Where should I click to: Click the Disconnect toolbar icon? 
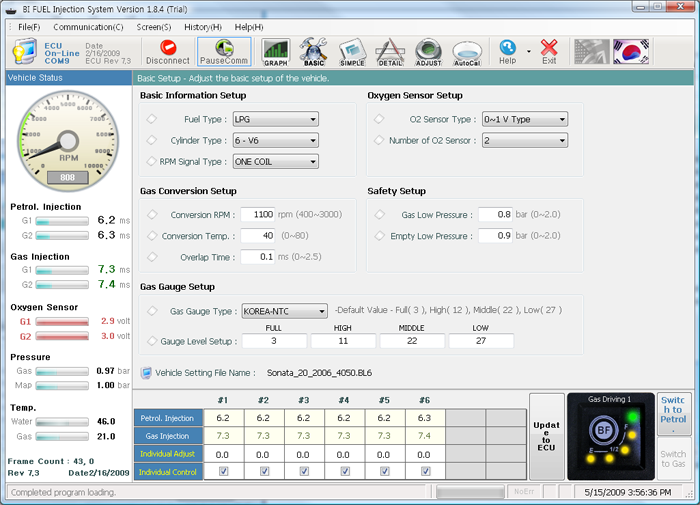(x=168, y=52)
